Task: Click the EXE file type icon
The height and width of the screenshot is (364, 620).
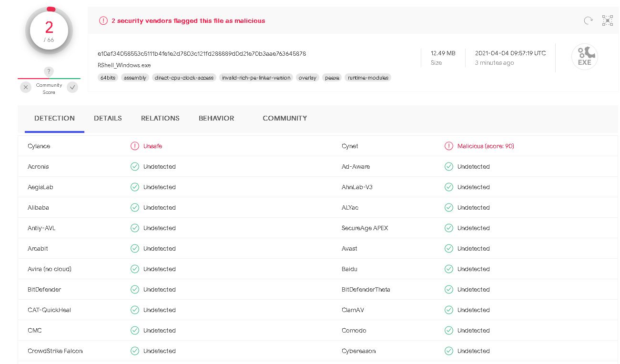Action: coord(585,57)
